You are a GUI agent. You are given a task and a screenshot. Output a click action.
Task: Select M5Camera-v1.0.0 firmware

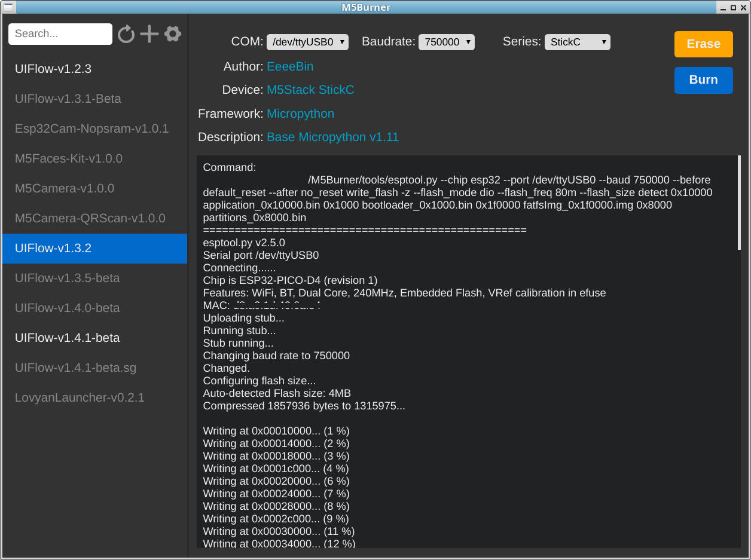94,188
